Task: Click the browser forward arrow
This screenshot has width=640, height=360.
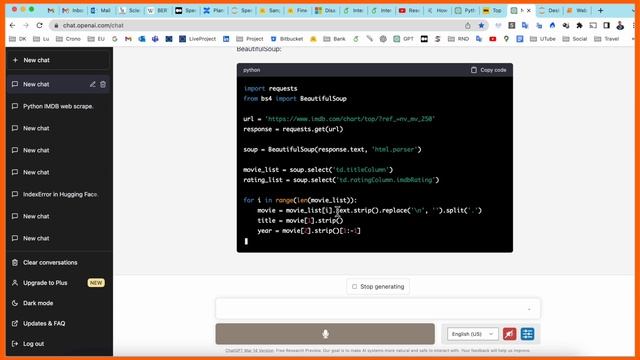Action: tap(26, 25)
